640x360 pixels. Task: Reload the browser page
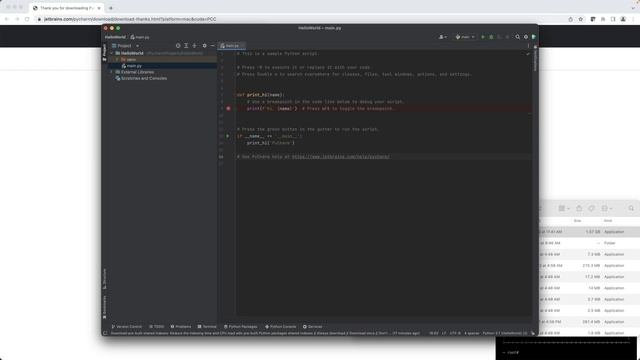(x=27, y=19)
